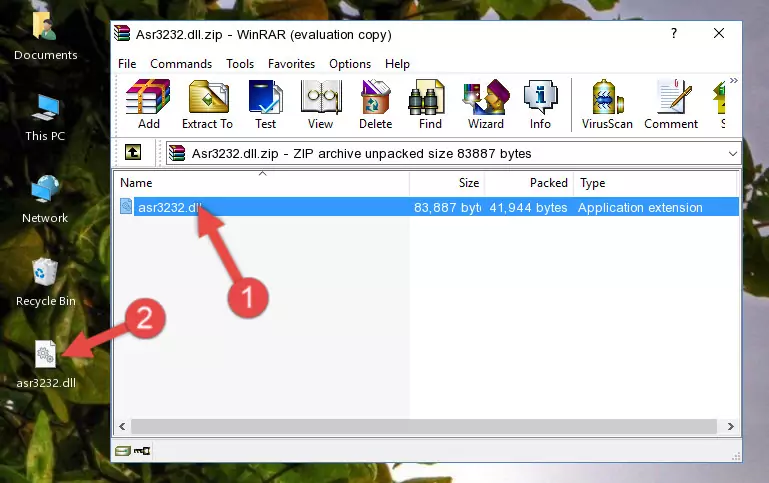Select the This PC desktop icon

pos(45,118)
